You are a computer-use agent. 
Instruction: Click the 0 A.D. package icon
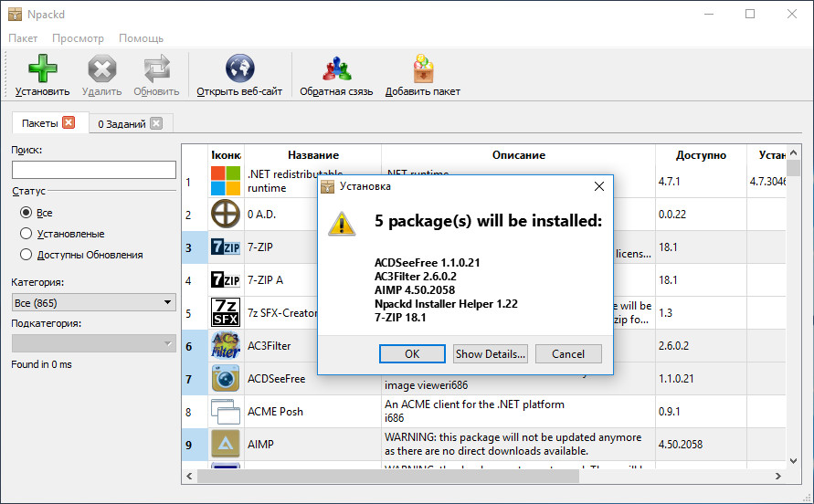pos(226,214)
